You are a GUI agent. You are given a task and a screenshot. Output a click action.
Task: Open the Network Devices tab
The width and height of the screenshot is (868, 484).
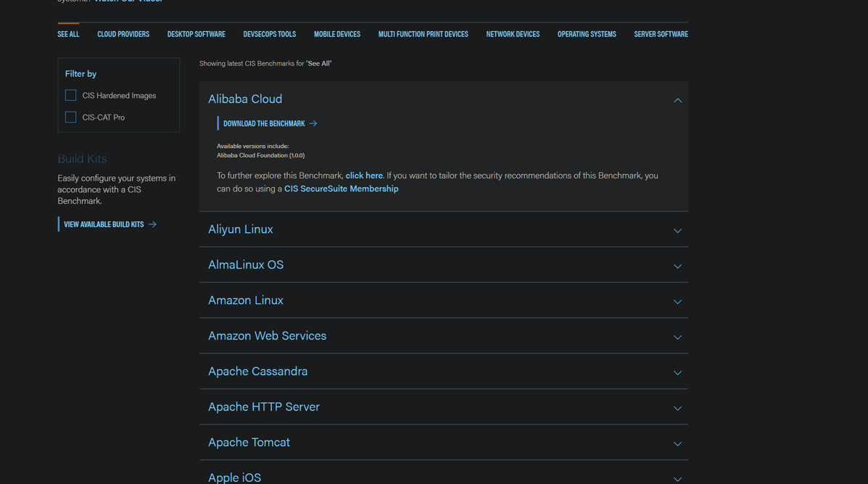click(513, 34)
